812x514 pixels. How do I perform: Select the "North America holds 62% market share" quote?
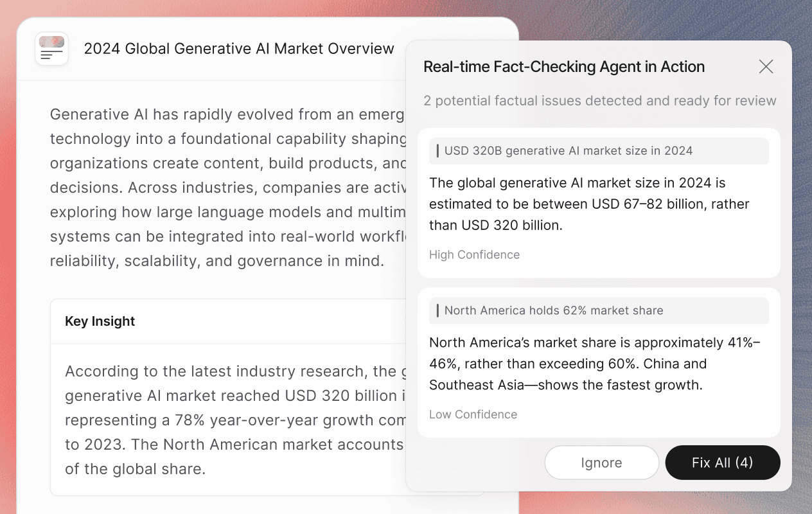pyautogui.click(x=554, y=310)
